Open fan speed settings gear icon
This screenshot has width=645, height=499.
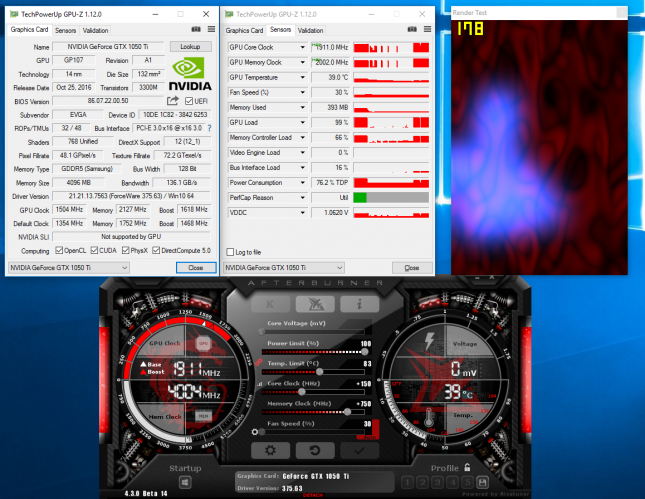click(x=255, y=432)
